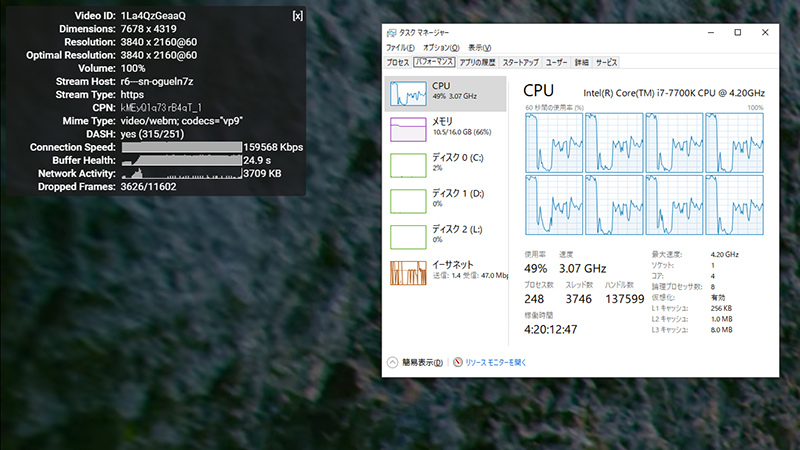Click the CPU mini graph thumbnail
This screenshot has height=450, width=800.
point(408,94)
